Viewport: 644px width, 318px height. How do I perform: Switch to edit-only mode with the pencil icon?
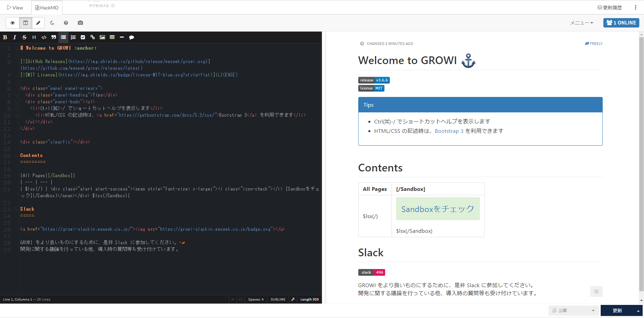(x=38, y=23)
